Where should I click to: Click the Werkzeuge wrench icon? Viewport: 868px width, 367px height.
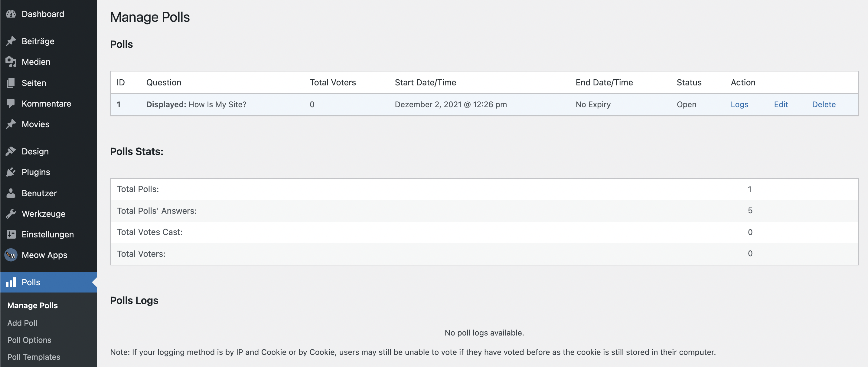pyautogui.click(x=11, y=214)
